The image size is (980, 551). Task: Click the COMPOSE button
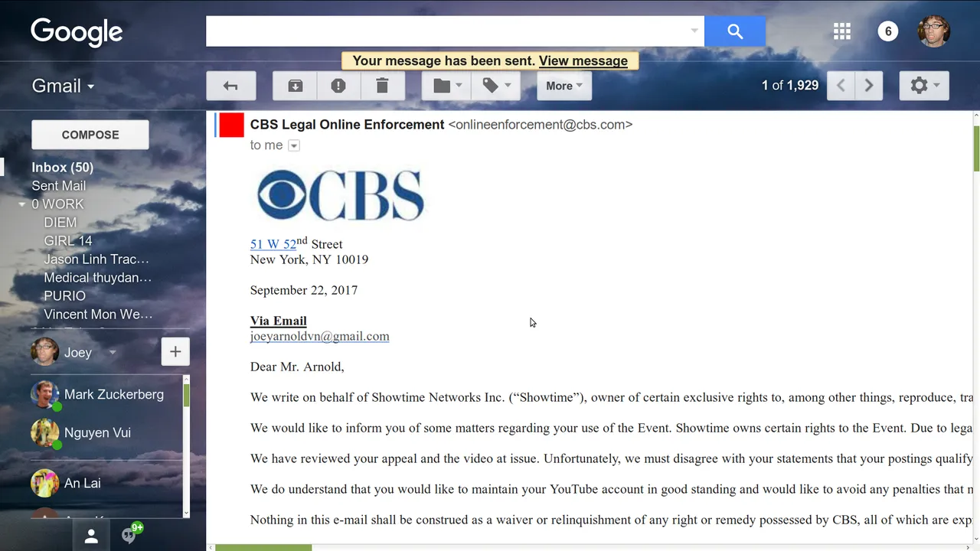tap(90, 135)
